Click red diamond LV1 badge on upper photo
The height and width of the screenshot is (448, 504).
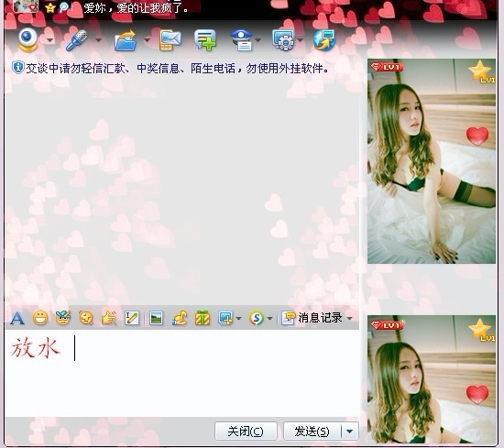(x=387, y=67)
